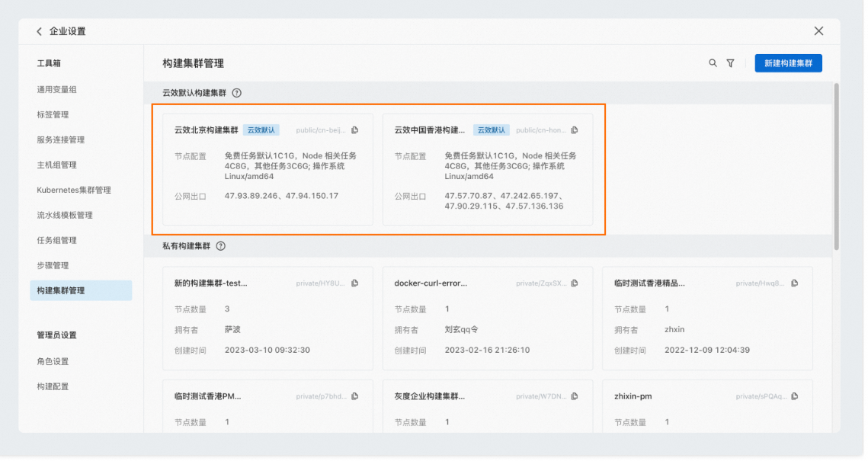Open 任务组管理 in the sidebar

point(57,242)
